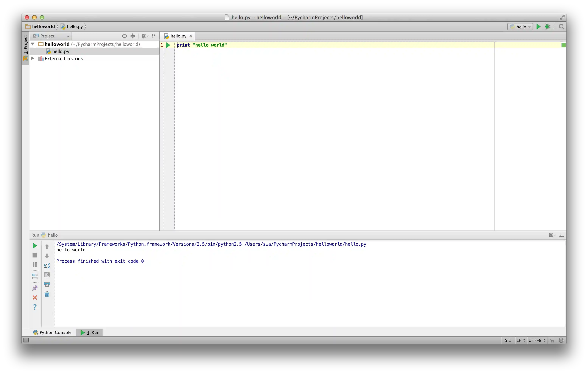Open Run panel settings gear
Screen dimensions: 588x374
pos(552,235)
